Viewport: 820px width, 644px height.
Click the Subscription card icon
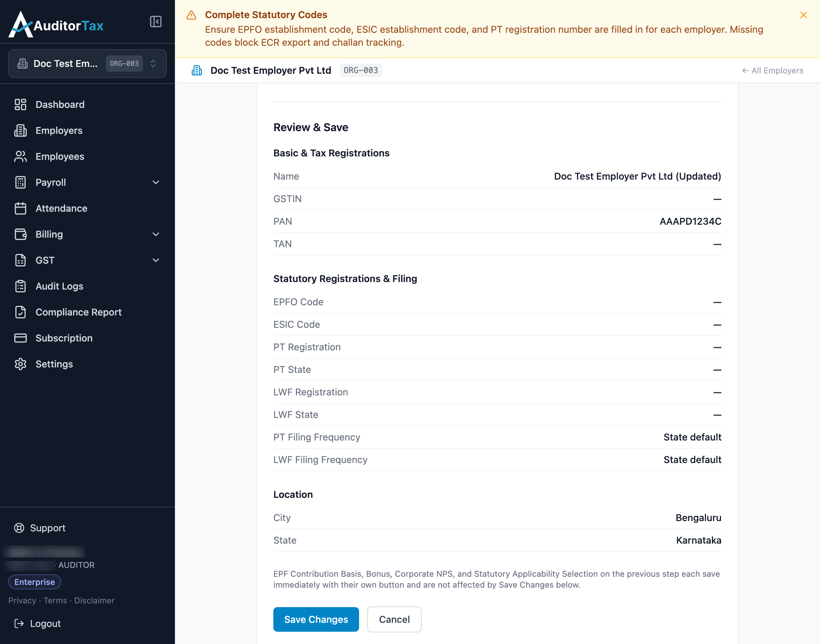pos(20,338)
